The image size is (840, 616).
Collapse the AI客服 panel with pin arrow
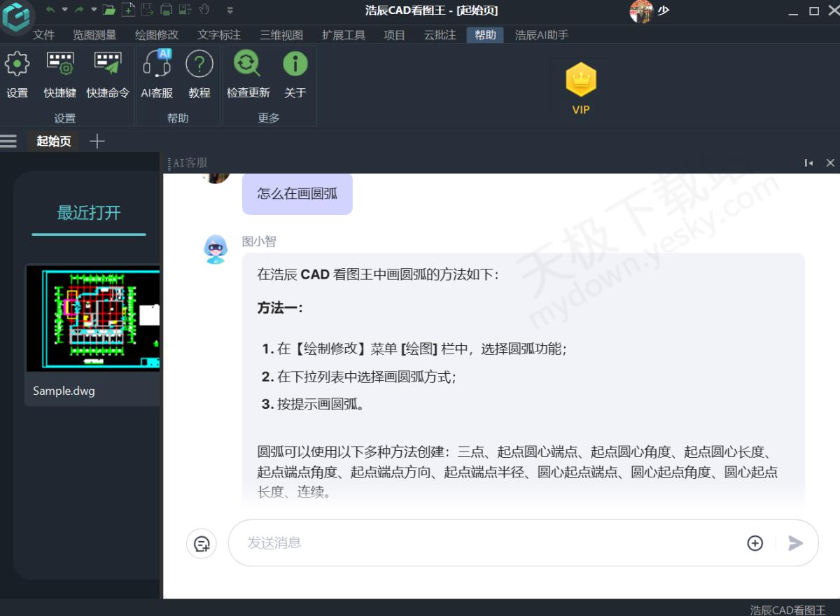coord(808,162)
